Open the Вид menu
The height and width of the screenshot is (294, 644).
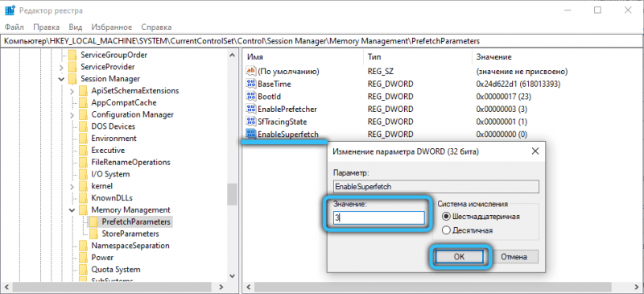76,27
